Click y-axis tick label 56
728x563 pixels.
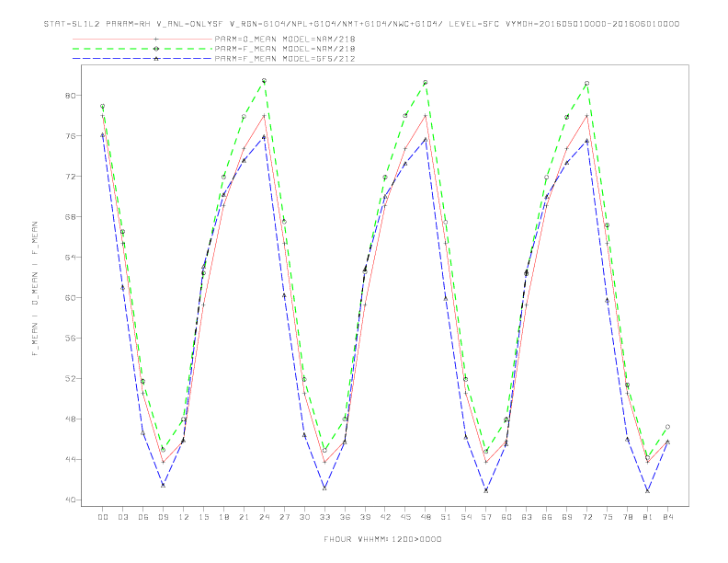[x=71, y=338]
